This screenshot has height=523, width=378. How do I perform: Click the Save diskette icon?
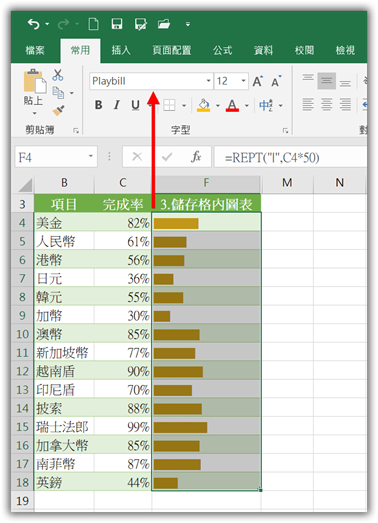[117, 24]
